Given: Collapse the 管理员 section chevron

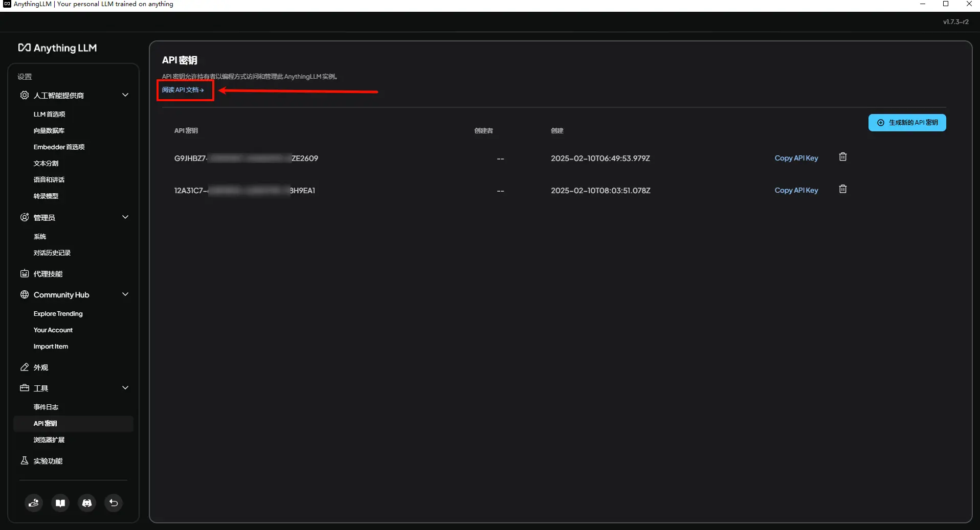Looking at the screenshot, I should pos(125,217).
